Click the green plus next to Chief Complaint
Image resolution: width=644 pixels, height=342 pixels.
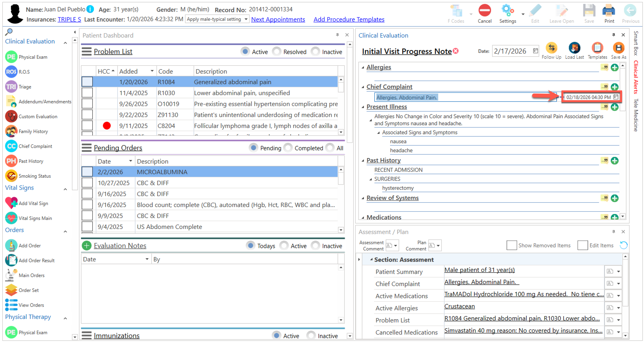pos(614,87)
